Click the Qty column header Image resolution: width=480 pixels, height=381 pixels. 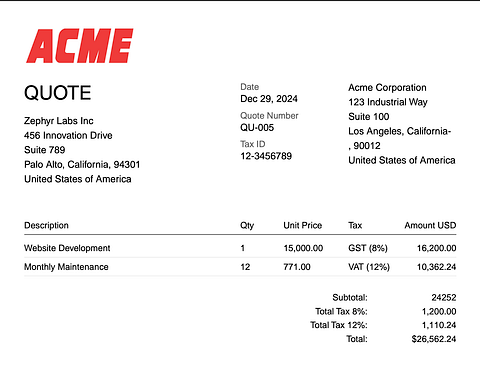click(247, 226)
